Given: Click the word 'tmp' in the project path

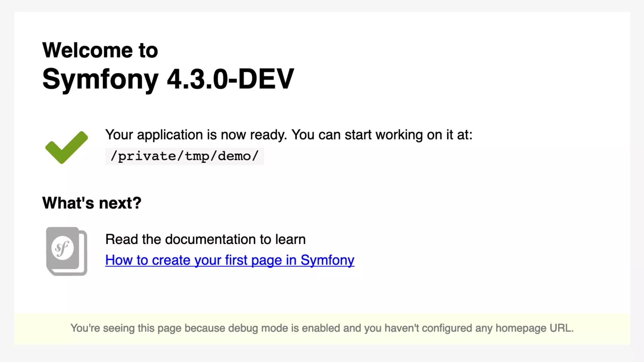Looking at the screenshot, I should point(197,156).
